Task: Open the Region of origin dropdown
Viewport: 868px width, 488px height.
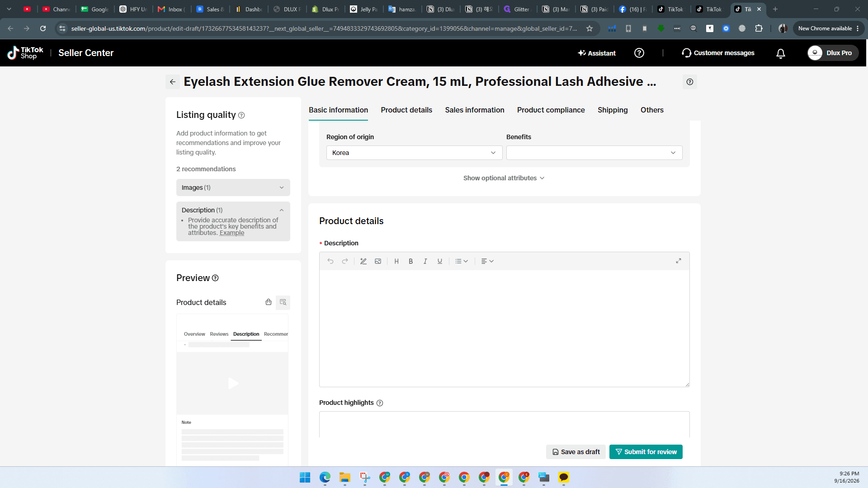Action: [415, 153]
